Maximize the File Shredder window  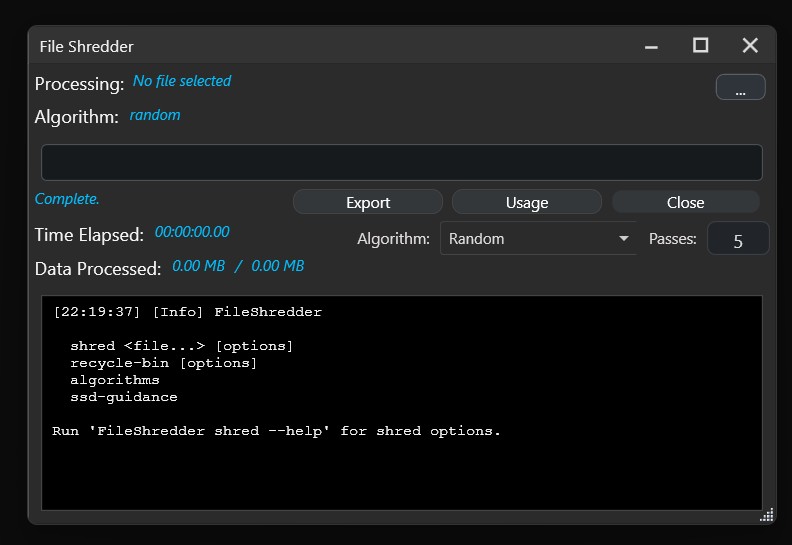700,45
